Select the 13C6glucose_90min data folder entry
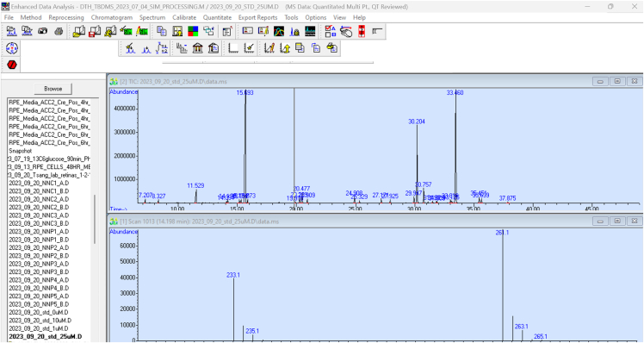 (49, 159)
